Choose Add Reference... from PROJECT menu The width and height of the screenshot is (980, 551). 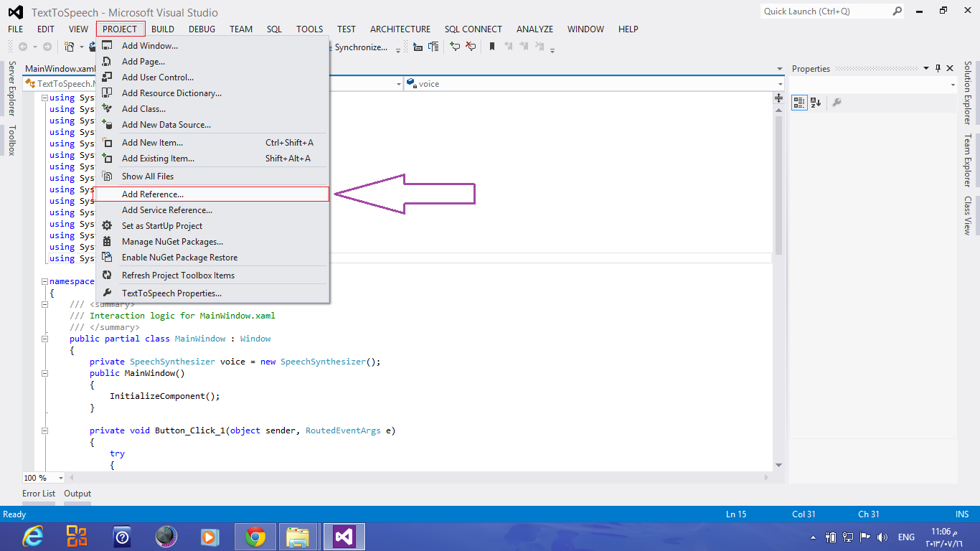click(x=212, y=194)
